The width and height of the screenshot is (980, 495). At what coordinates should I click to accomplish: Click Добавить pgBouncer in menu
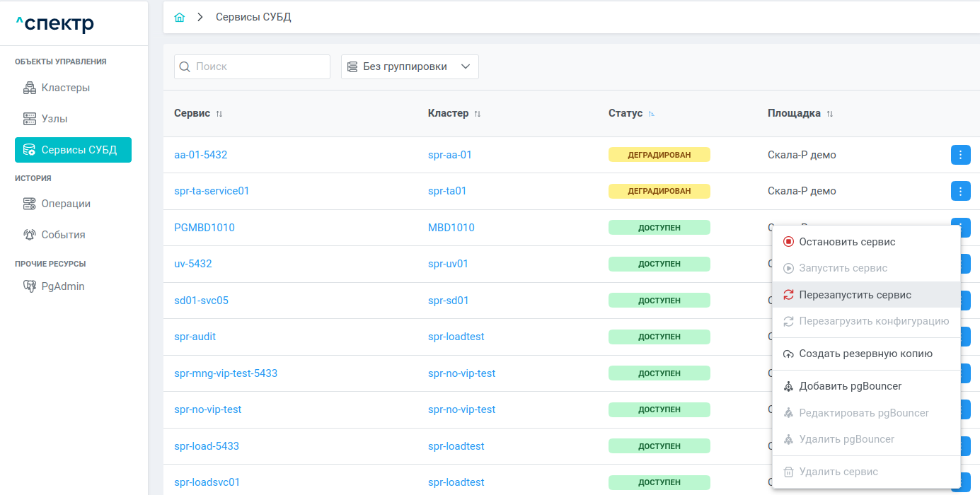(850, 386)
